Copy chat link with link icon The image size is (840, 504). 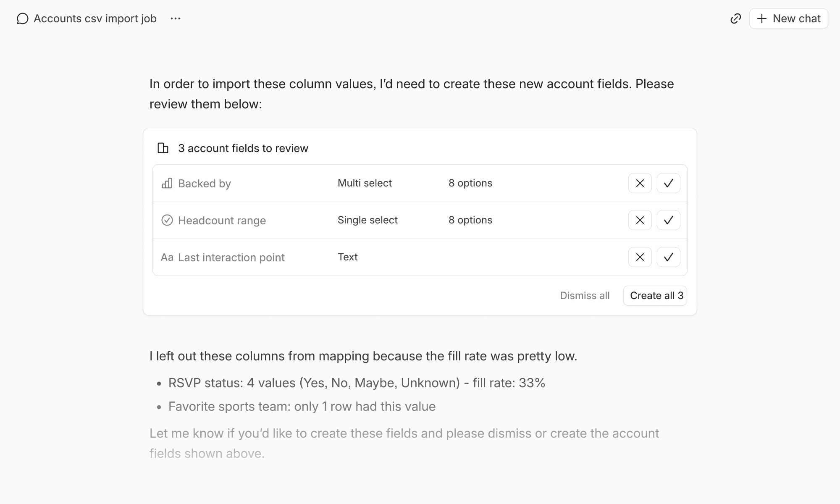coord(735,19)
